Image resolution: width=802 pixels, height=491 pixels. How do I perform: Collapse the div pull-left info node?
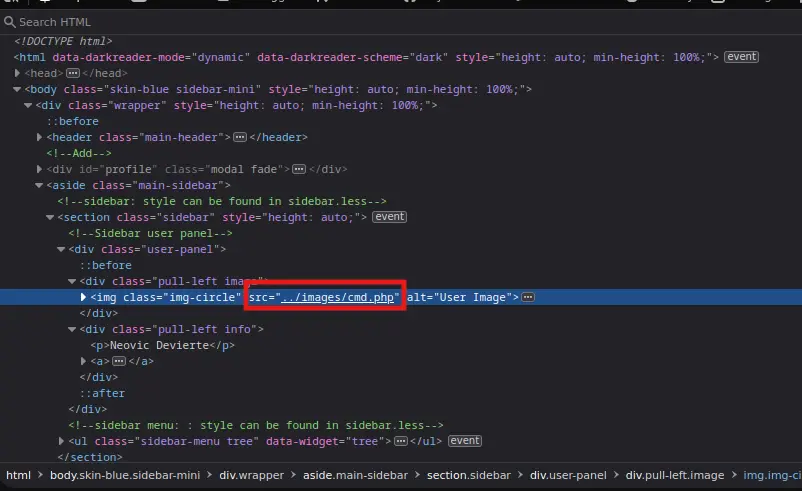tap(73, 329)
